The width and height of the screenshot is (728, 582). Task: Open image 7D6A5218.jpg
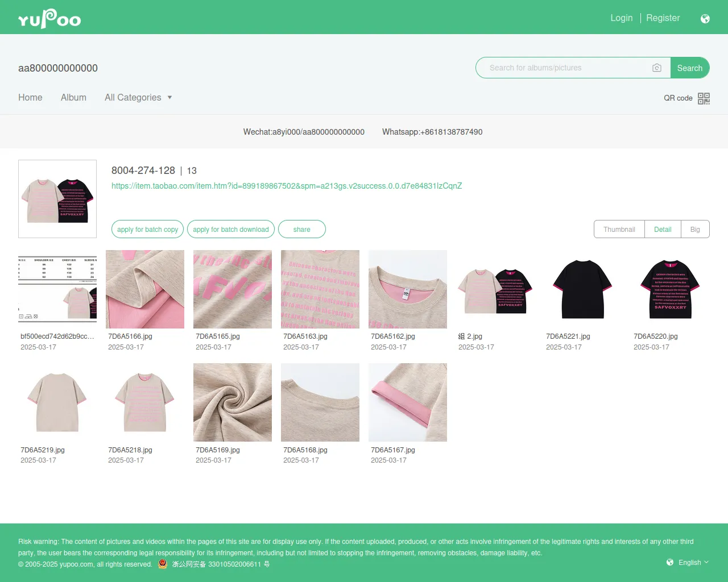pos(145,402)
